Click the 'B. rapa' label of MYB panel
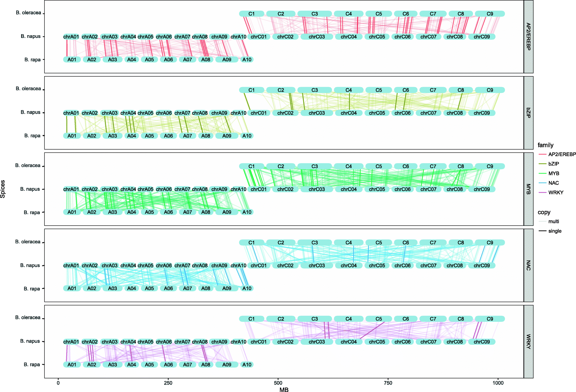This screenshot has height=392, width=576. pos(32,212)
